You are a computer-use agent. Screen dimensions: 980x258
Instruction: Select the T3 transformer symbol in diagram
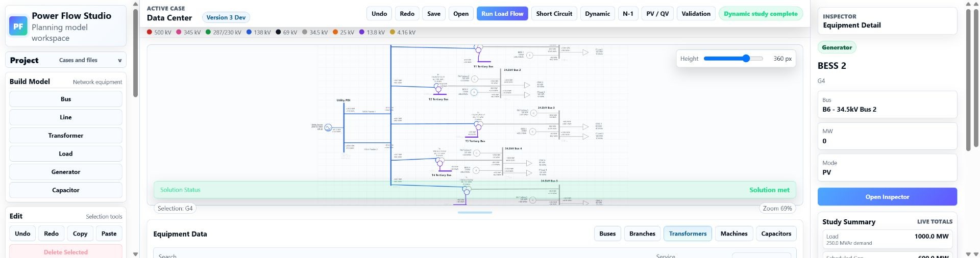(478, 124)
